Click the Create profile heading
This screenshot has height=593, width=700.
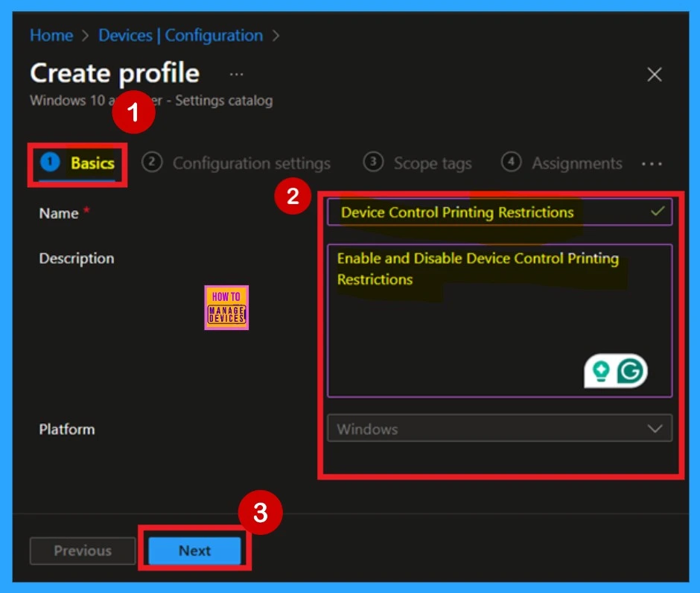tap(115, 73)
